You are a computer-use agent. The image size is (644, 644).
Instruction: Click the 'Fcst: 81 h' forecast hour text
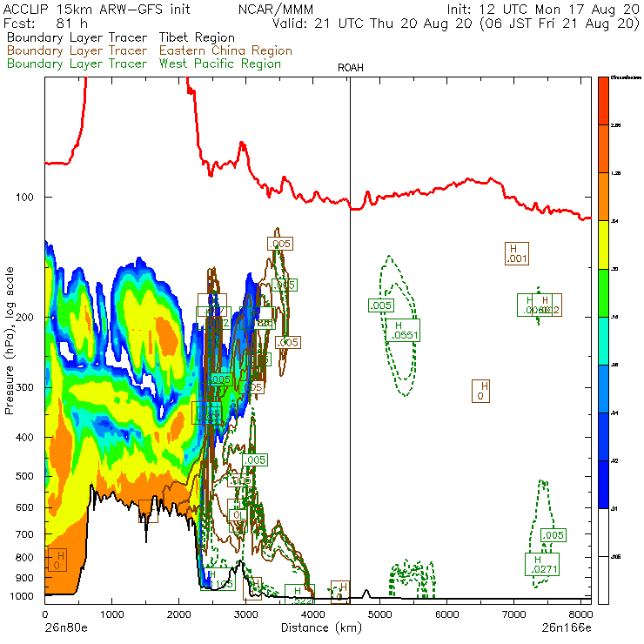(45, 23)
